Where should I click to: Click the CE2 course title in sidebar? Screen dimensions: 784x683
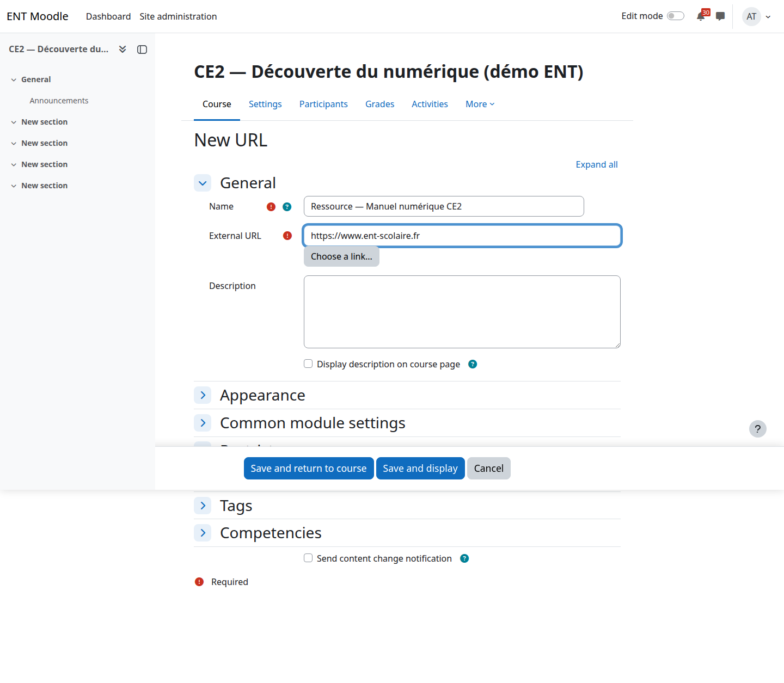point(58,49)
